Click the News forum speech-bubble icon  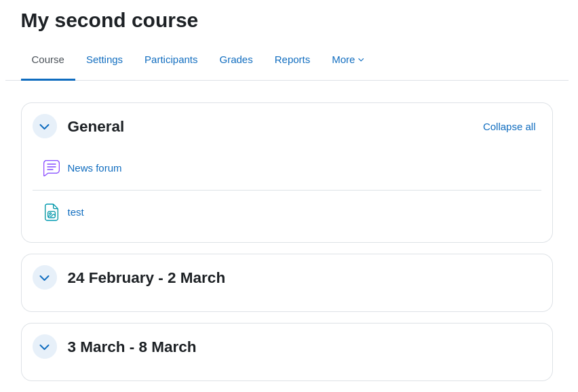[52, 168]
